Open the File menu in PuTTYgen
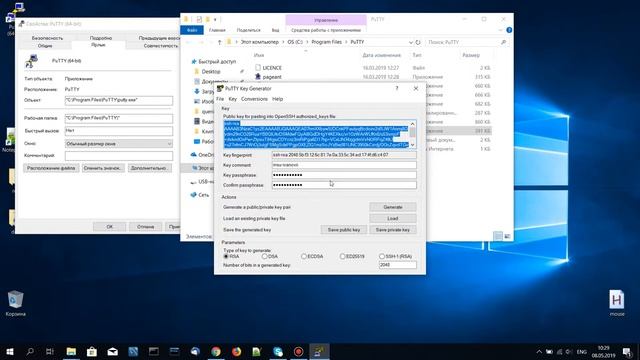The height and width of the screenshot is (360, 640). tap(220, 99)
